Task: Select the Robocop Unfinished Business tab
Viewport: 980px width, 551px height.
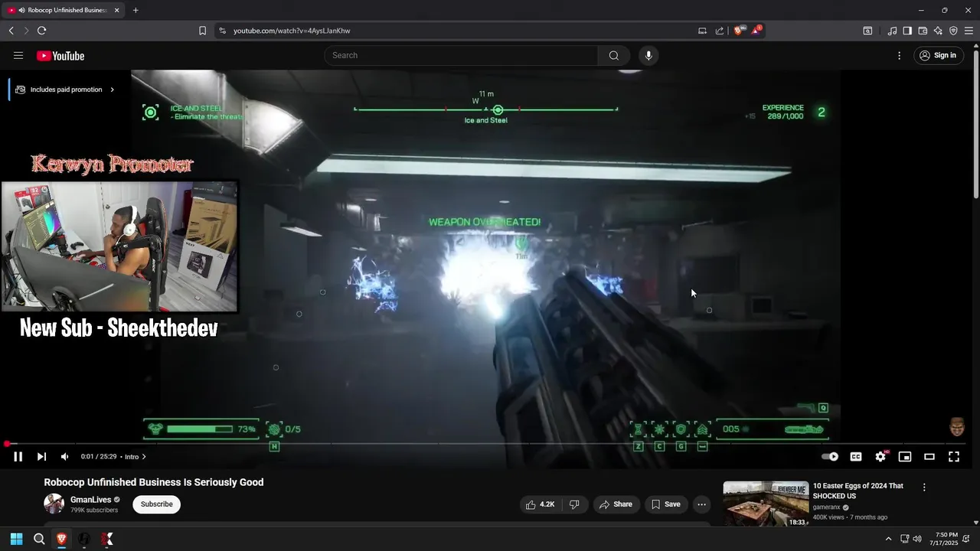Action: [64, 10]
